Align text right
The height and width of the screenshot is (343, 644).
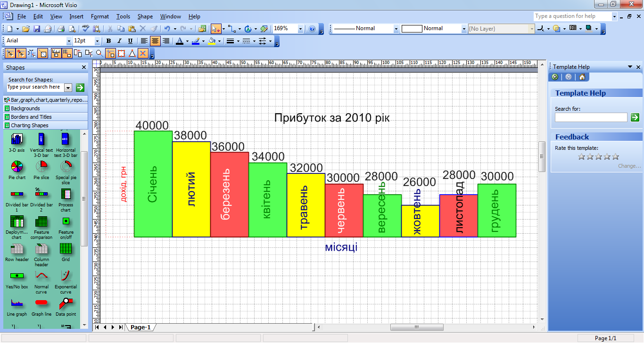(165, 41)
